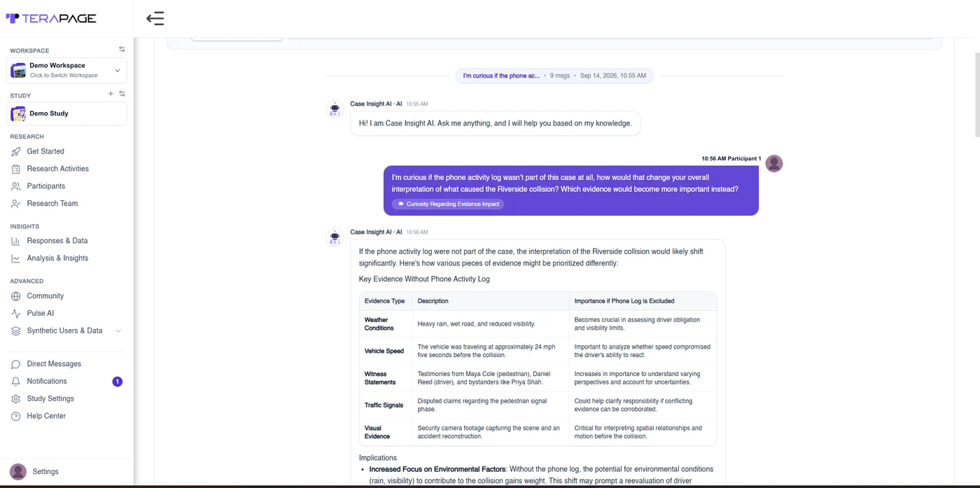Click the 'Traffic Signals' table cell
The width and height of the screenshot is (980, 488).
tap(386, 405)
